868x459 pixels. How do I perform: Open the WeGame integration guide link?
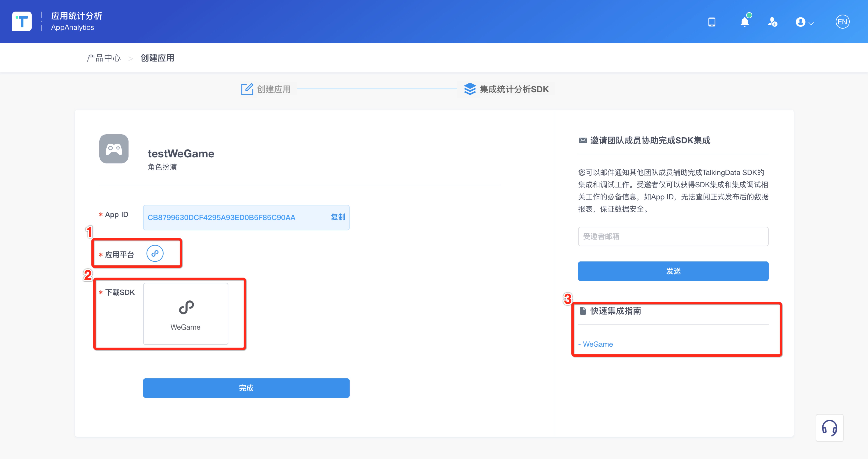(595, 344)
